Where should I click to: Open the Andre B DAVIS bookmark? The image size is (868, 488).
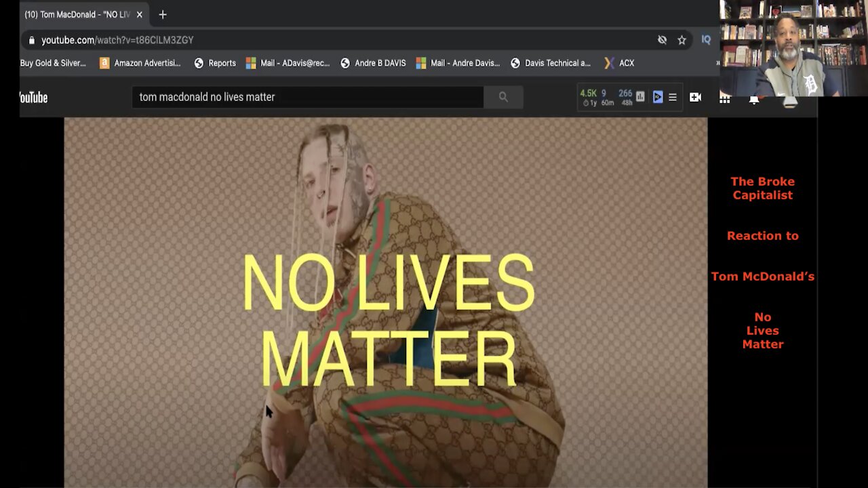coord(373,63)
